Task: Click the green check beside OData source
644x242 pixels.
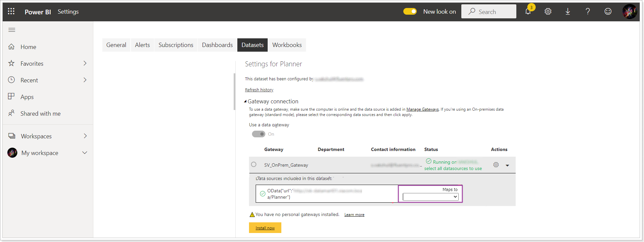Action: 263,194
